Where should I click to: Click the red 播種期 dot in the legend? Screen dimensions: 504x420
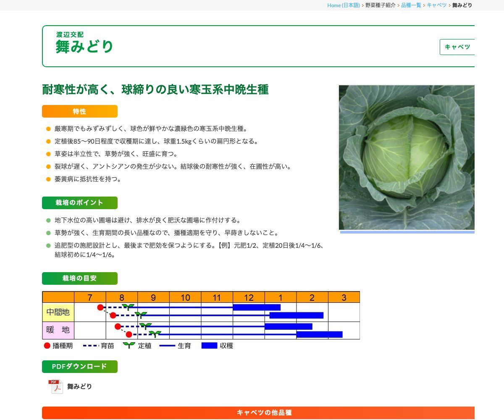[46, 346]
